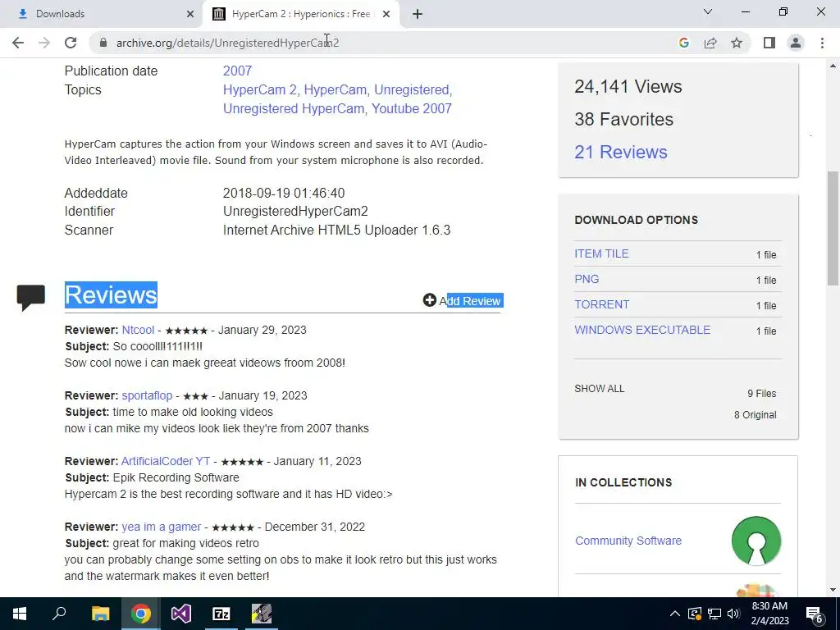The image size is (840, 630).
Task: Click the Add Review plus icon
Action: tap(429, 300)
